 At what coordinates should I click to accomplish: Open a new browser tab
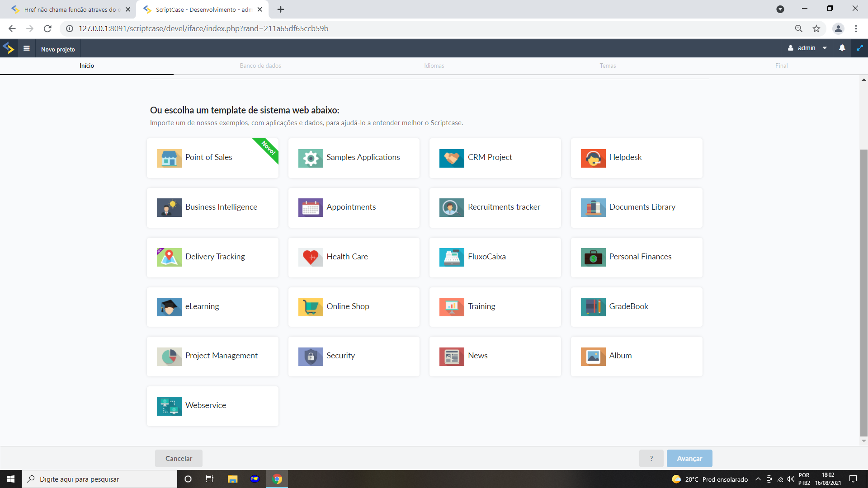click(280, 9)
